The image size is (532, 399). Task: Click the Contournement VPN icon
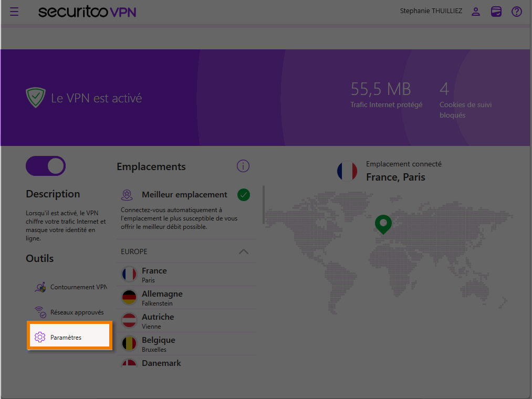tap(40, 287)
